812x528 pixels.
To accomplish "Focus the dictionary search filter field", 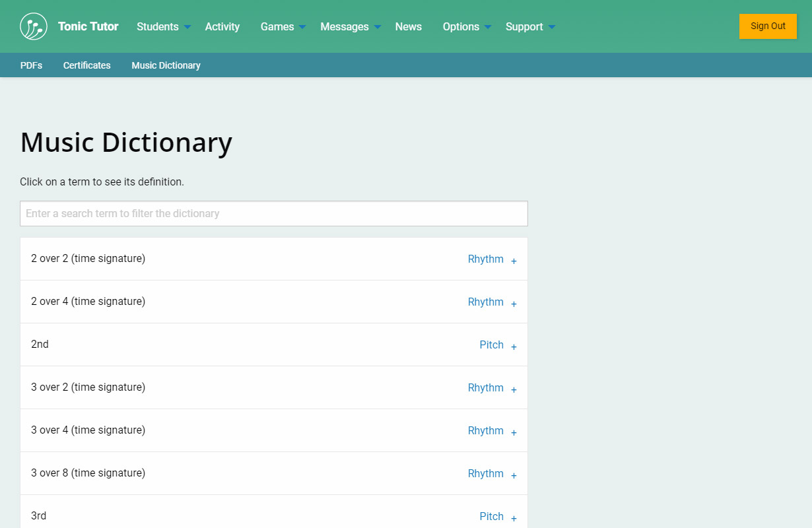I will coord(273,214).
